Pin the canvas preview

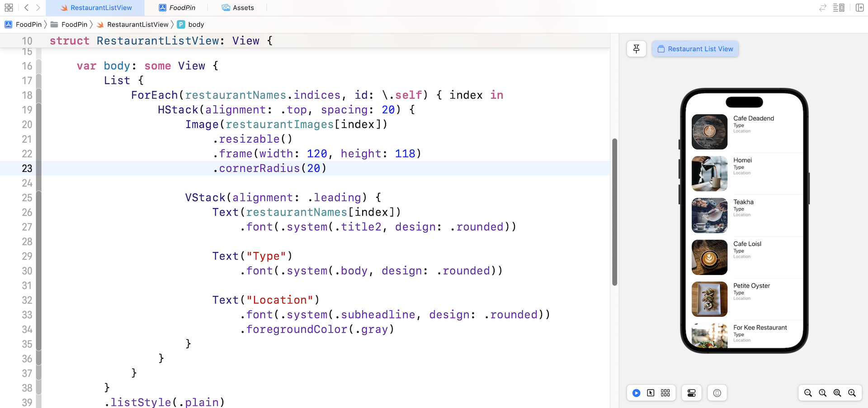click(636, 49)
